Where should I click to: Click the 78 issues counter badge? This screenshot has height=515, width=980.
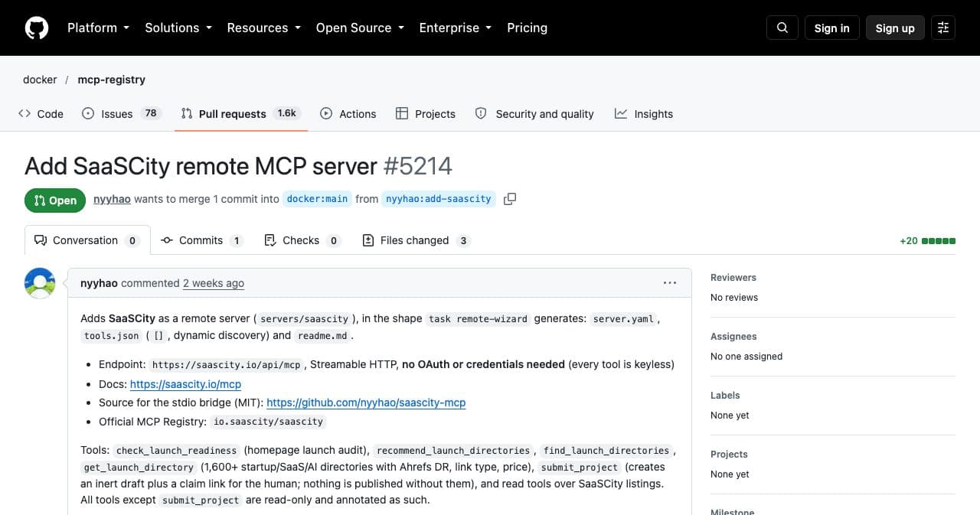pos(151,113)
